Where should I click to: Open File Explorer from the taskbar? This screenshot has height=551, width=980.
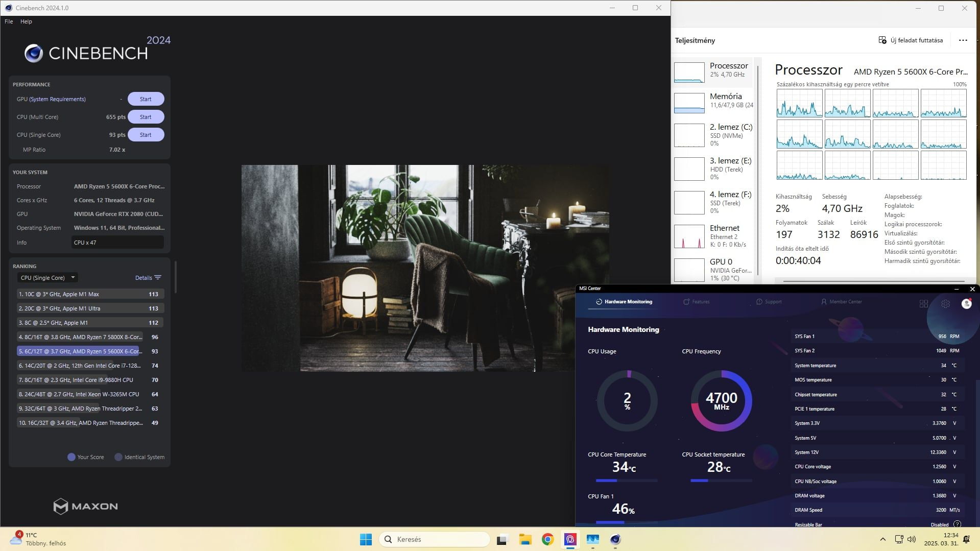pyautogui.click(x=525, y=539)
